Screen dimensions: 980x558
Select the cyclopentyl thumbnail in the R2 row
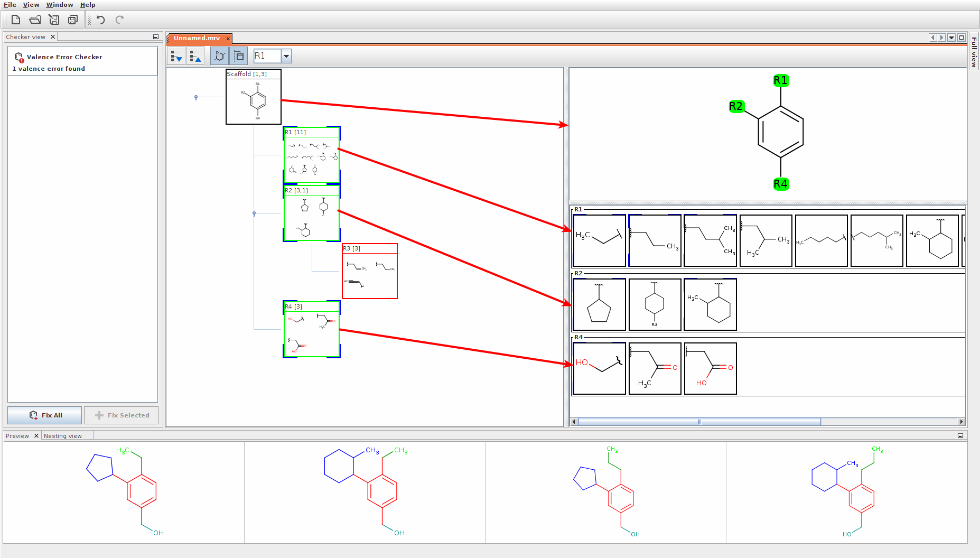click(599, 305)
